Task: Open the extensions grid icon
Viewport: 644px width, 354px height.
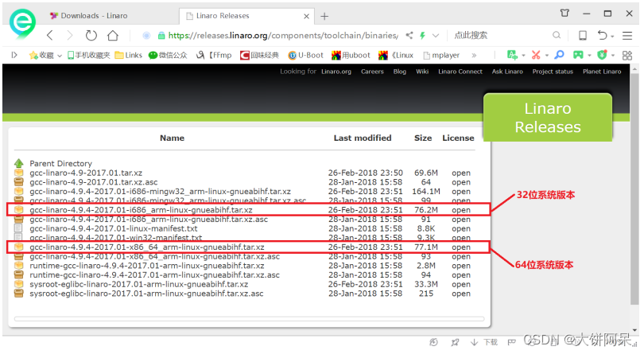Action: coord(627,55)
